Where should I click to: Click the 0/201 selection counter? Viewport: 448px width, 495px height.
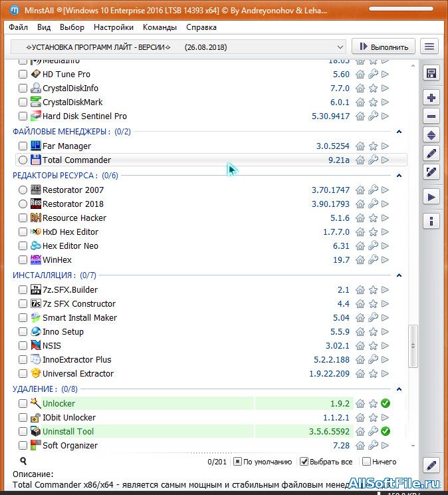217,462
